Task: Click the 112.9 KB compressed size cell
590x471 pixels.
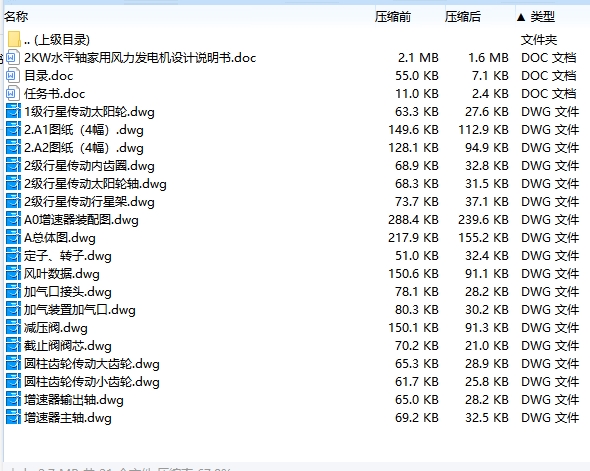Action: tap(484, 130)
